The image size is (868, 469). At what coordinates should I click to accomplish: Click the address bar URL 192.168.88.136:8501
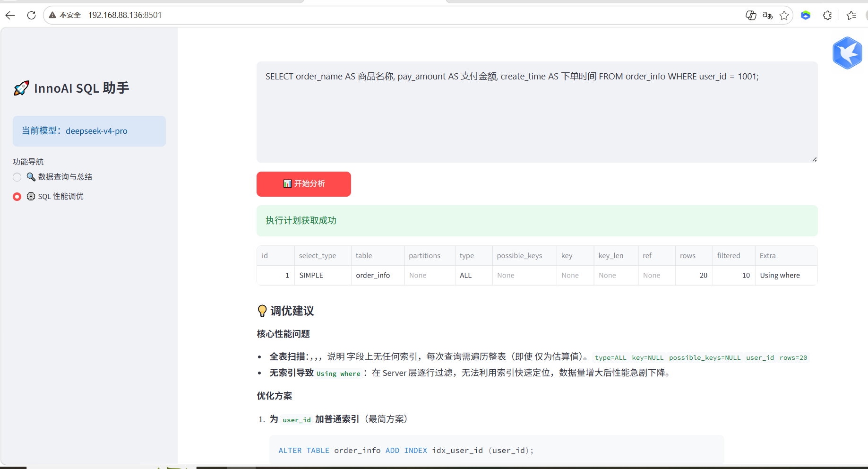click(125, 15)
